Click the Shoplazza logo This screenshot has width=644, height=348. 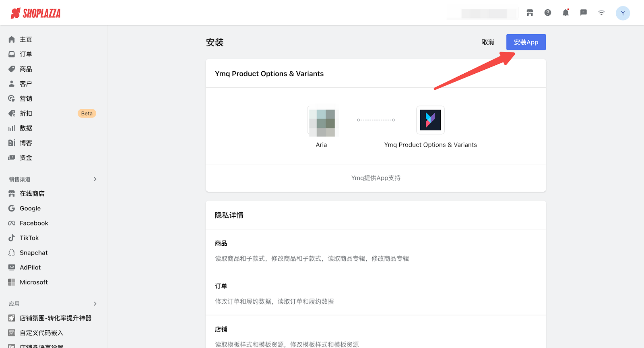pyautogui.click(x=36, y=13)
